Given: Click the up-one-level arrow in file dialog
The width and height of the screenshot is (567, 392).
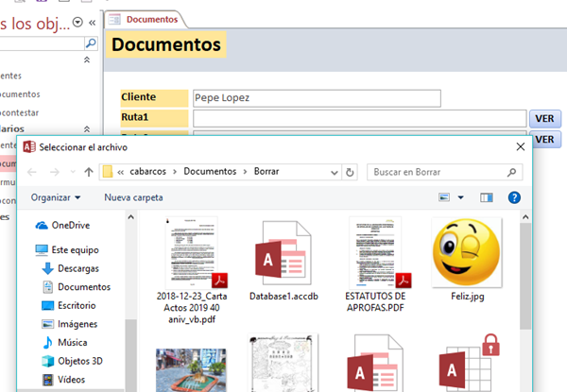Looking at the screenshot, I should tap(88, 172).
